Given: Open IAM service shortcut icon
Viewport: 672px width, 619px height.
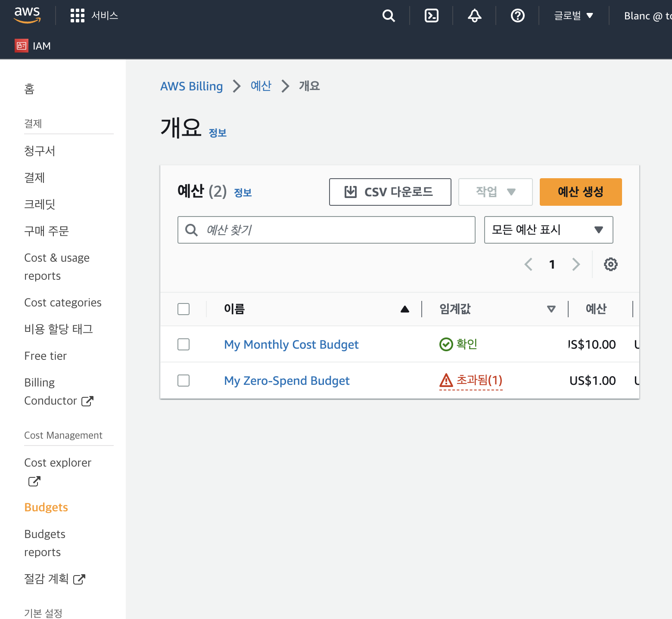Looking at the screenshot, I should [x=22, y=46].
